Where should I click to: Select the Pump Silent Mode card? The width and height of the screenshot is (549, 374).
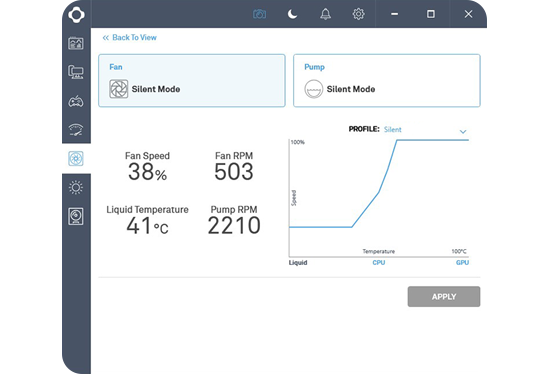(387, 80)
